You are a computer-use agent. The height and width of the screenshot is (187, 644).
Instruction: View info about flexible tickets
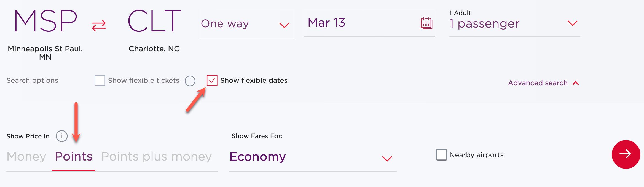click(189, 81)
